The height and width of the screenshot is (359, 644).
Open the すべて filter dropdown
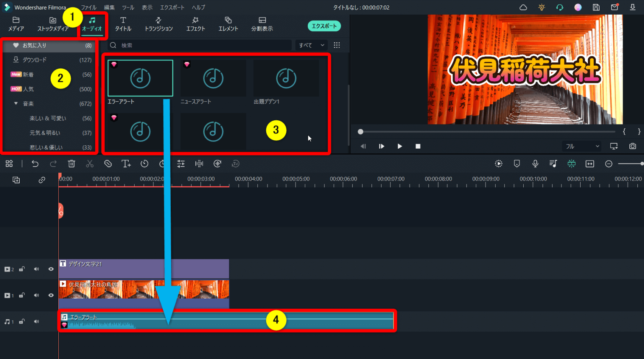[x=311, y=45]
